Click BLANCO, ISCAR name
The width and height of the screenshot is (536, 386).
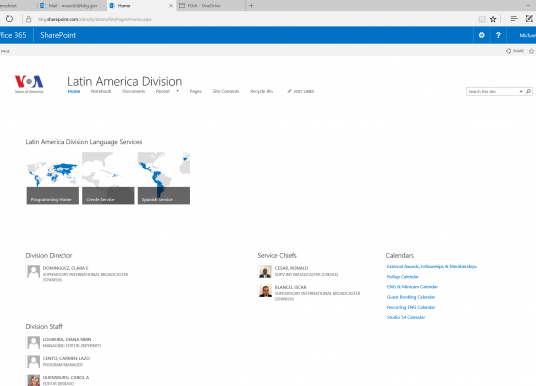(x=291, y=287)
